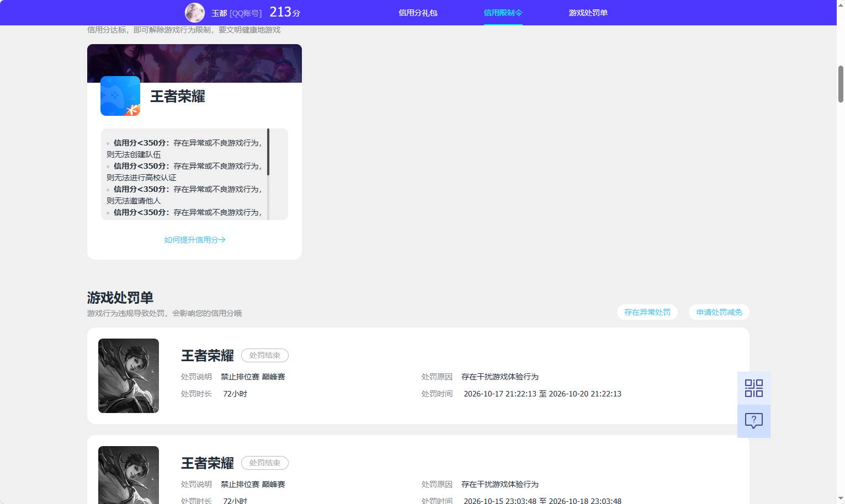Click the 72小时 duration in the 2026-10-17 penalty

pyautogui.click(x=235, y=394)
